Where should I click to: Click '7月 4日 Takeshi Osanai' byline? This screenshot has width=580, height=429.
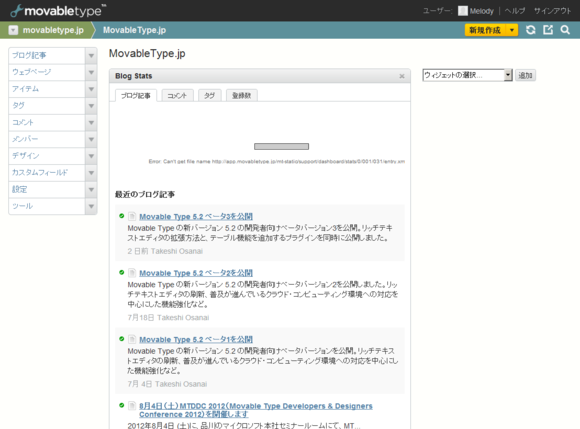[167, 384]
